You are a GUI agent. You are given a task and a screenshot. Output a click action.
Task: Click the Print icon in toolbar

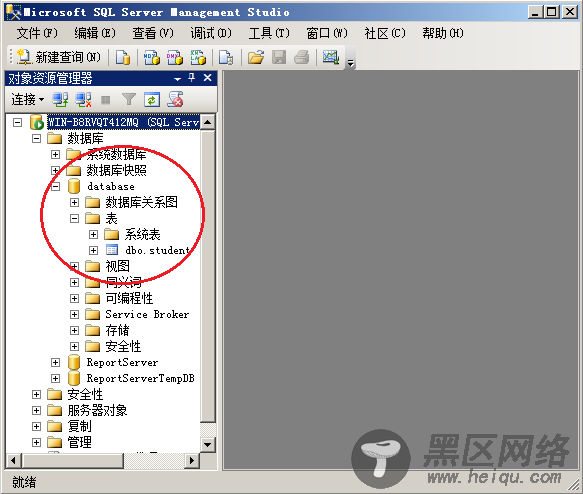tap(302, 57)
